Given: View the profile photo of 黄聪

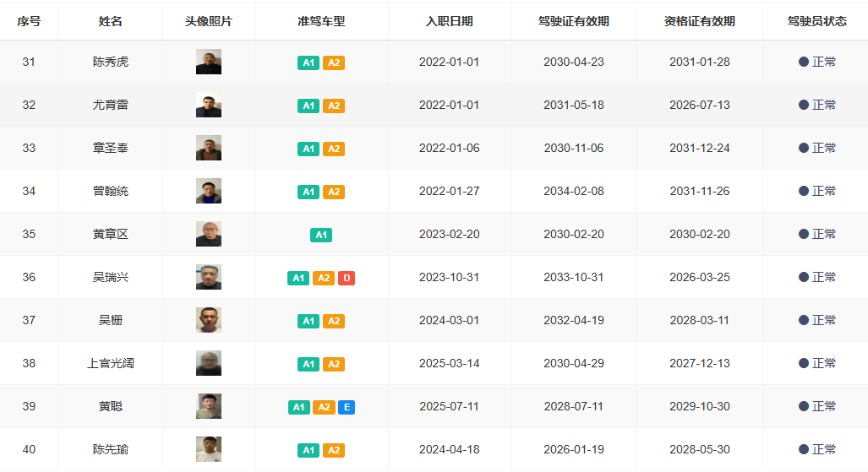Looking at the screenshot, I should point(209,406).
